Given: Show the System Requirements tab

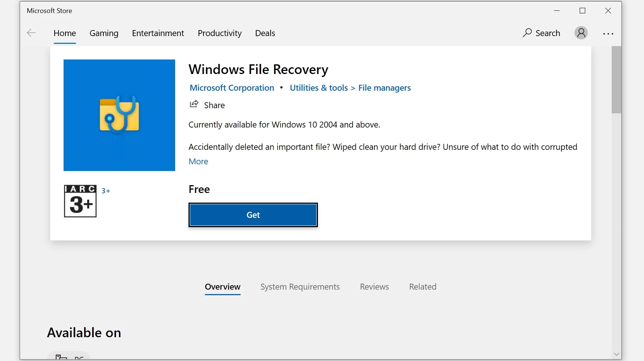Looking at the screenshot, I should coord(300,287).
